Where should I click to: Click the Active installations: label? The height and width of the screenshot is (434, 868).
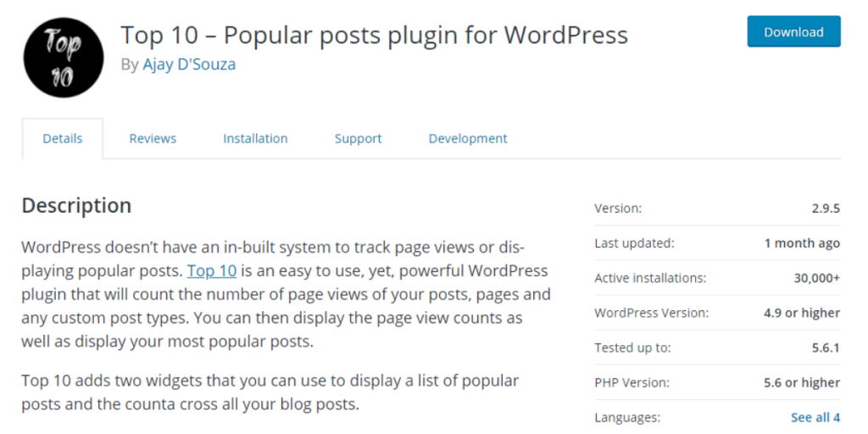click(x=650, y=278)
